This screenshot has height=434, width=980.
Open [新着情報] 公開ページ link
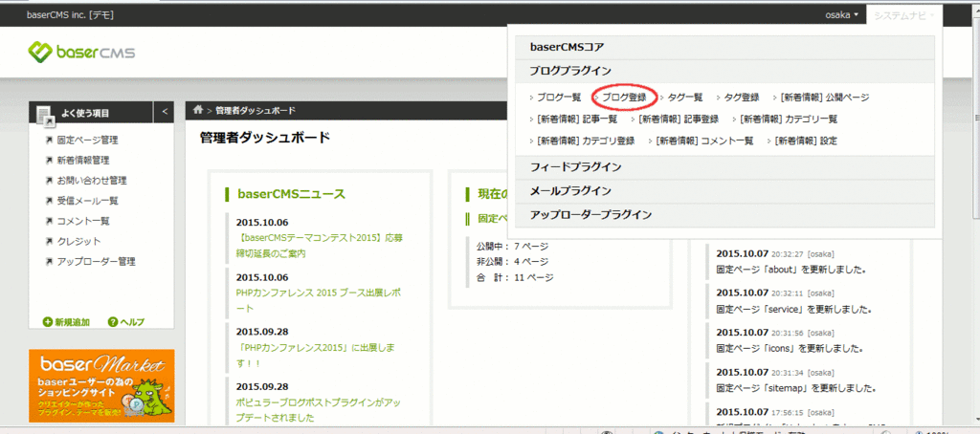(x=824, y=98)
